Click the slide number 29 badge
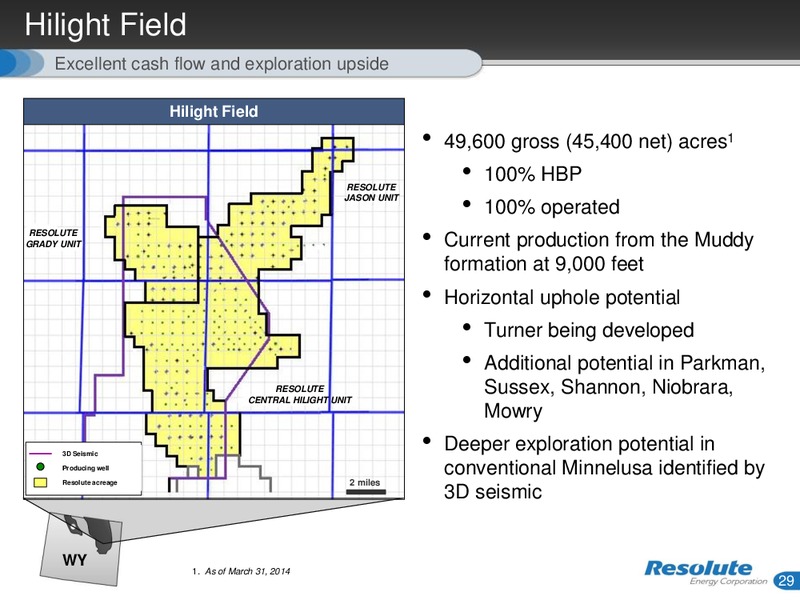This screenshot has height=600, width=800. point(786,581)
